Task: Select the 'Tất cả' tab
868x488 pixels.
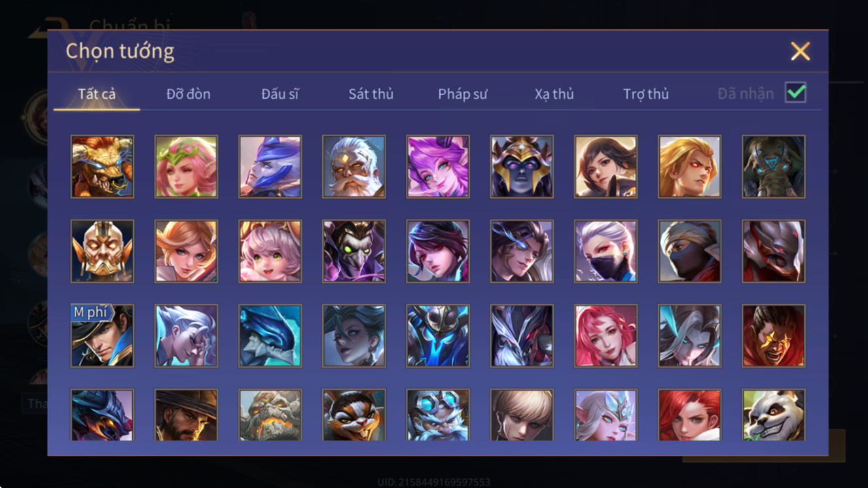Action: tap(97, 94)
